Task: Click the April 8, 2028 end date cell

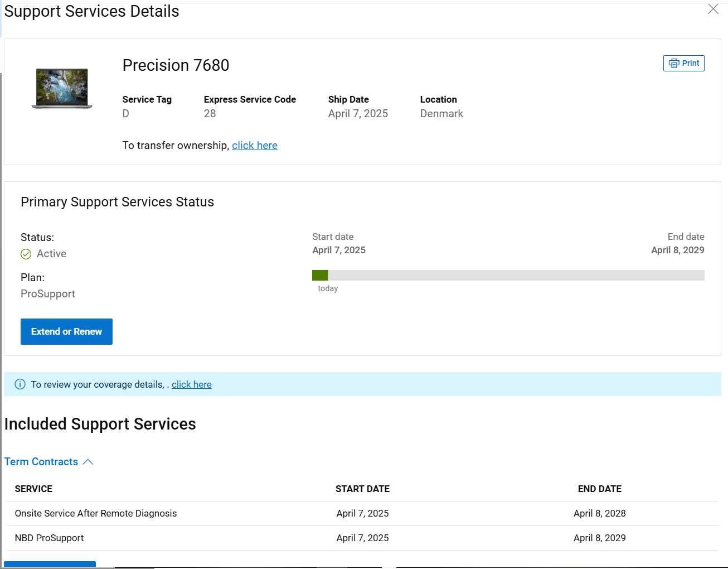Action: click(600, 513)
